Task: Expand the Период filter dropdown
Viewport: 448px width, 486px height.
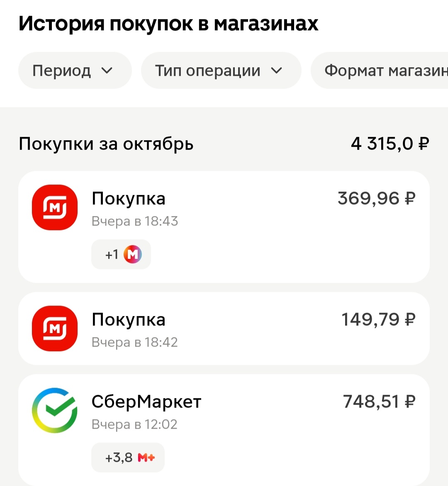Action: pos(75,70)
